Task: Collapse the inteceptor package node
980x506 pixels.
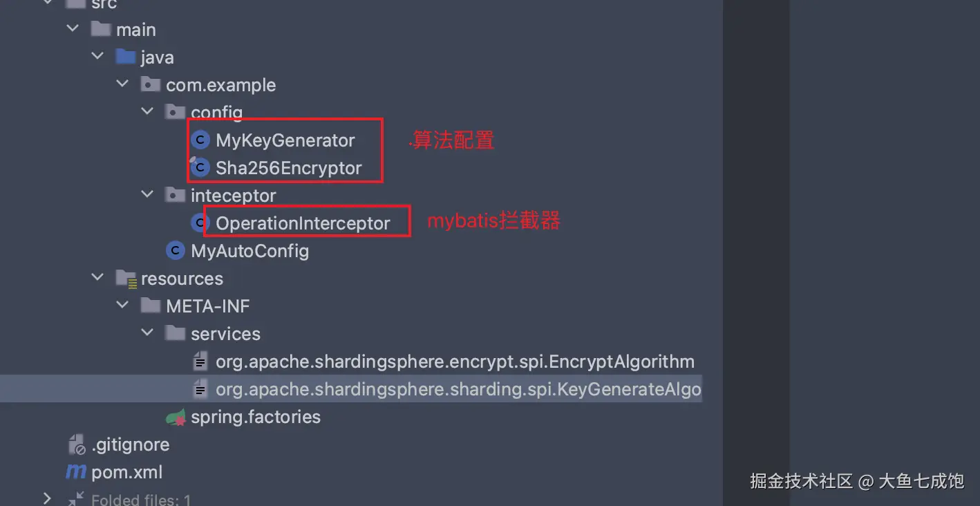Action: point(147,196)
